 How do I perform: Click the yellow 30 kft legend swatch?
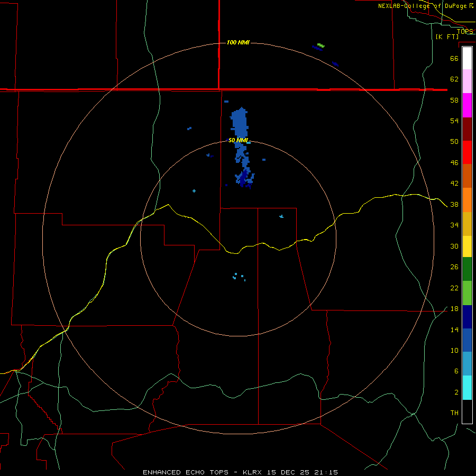[x=467, y=246]
